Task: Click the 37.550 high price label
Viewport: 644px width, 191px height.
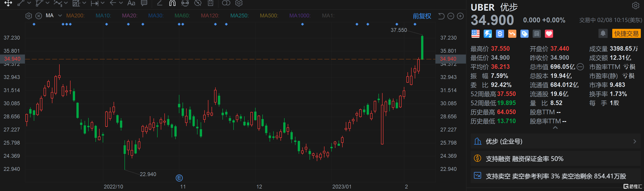Action: 399,30
